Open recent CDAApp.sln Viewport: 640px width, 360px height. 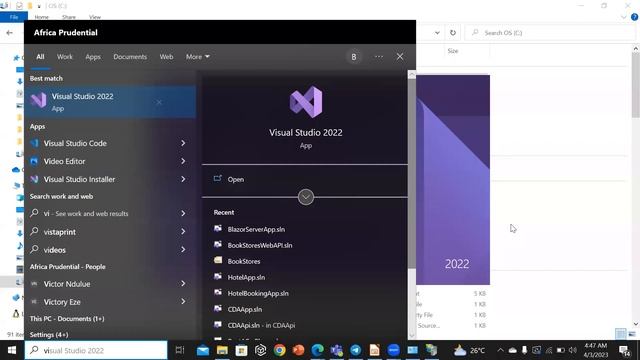pyautogui.click(x=244, y=309)
